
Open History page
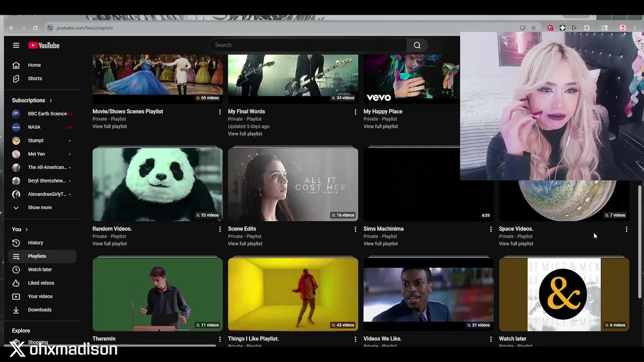point(42,243)
